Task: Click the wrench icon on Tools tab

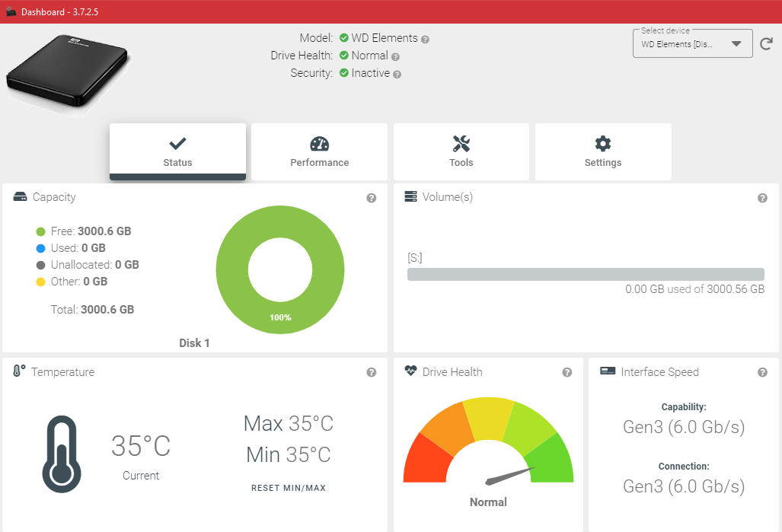Action: tap(461, 144)
